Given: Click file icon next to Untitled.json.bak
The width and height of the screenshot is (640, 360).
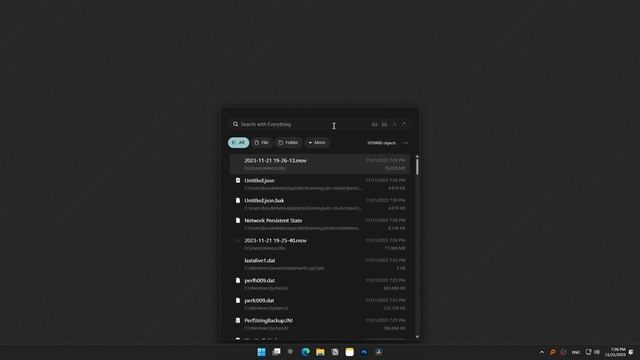Looking at the screenshot, I should coord(238,200).
